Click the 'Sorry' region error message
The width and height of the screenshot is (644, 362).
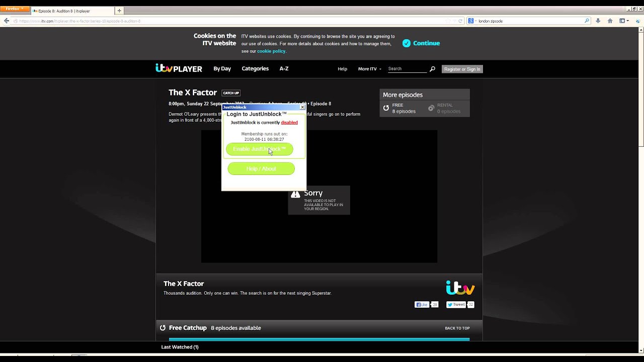point(319,200)
